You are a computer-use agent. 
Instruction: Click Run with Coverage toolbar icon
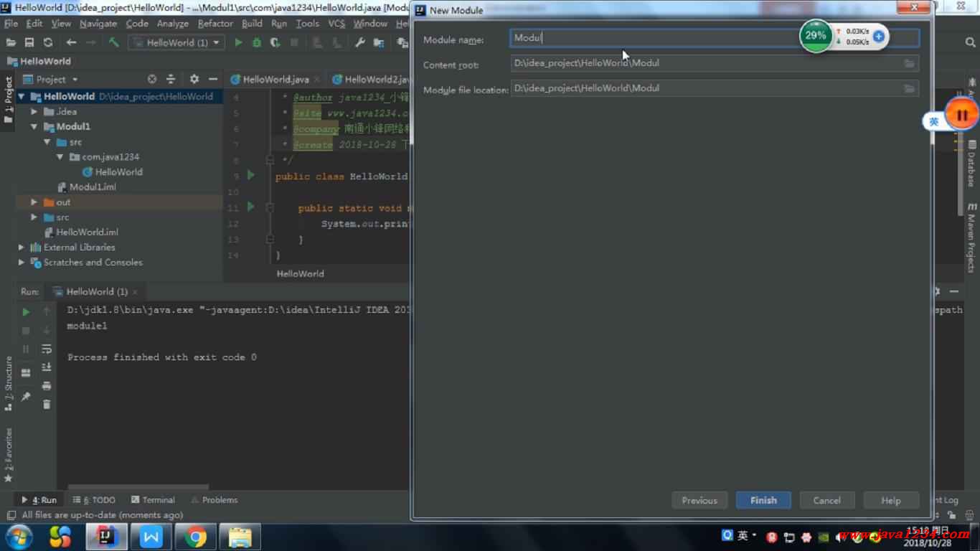click(x=275, y=42)
